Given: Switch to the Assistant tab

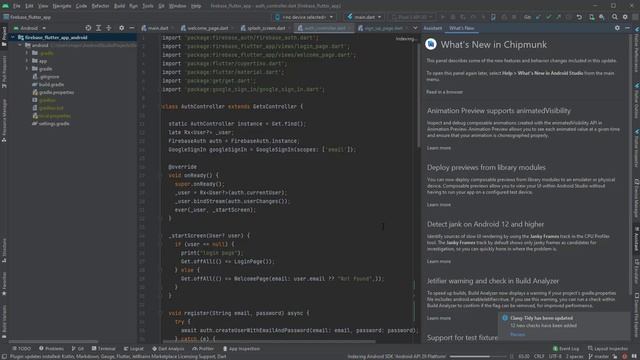Looking at the screenshot, I should [432, 28].
